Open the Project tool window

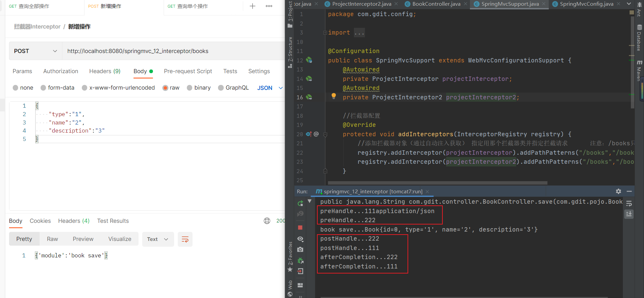(290, 14)
